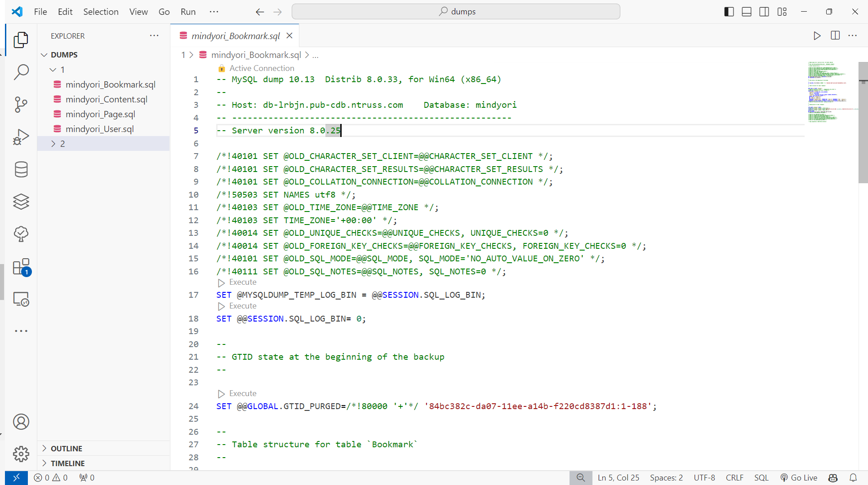Close the mindyori_Bookmark.sql tab
Image resolution: width=868 pixels, height=485 pixels.
[x=289, y=36]
